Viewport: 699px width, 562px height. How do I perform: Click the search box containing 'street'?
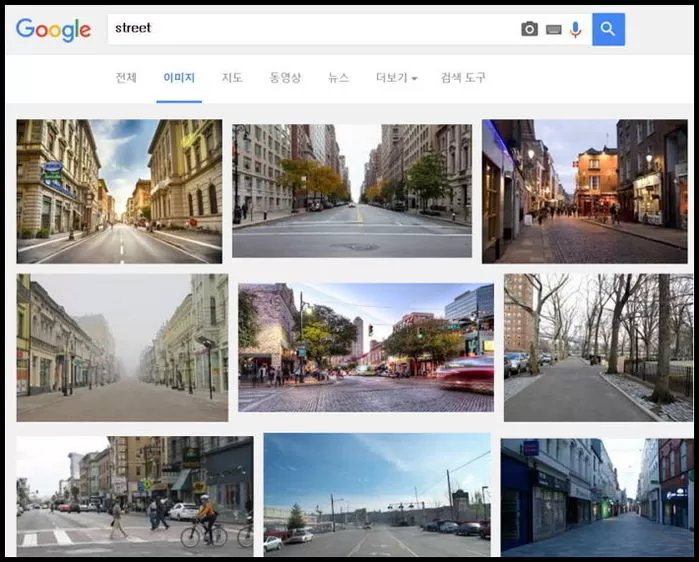[310, 29]
